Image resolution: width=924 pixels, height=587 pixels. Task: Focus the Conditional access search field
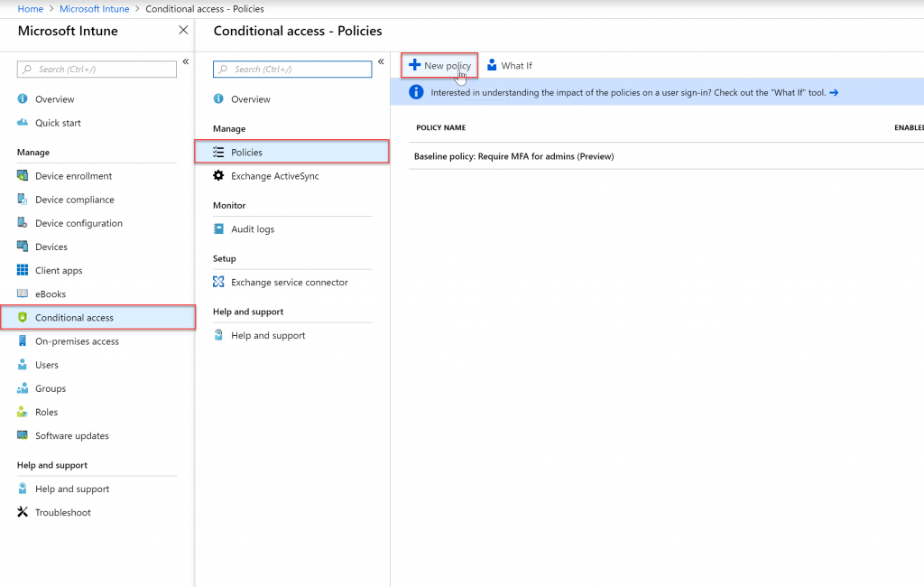tap(292, 69)
